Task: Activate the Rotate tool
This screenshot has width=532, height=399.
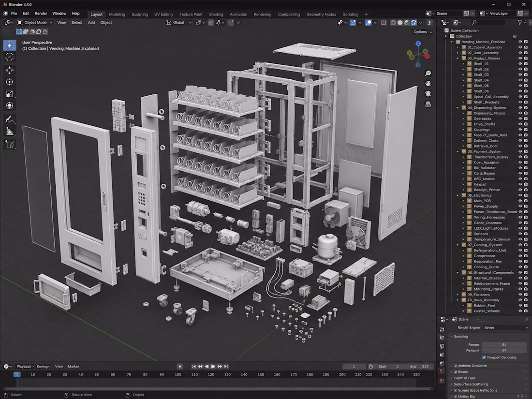Action: click(x=10, y=82)
